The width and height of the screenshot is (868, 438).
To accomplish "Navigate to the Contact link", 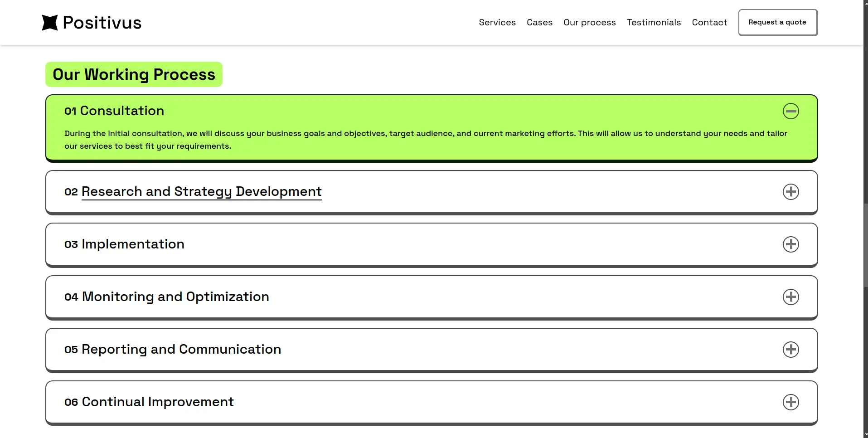I will pyautogui.click(x=709, y=23).
